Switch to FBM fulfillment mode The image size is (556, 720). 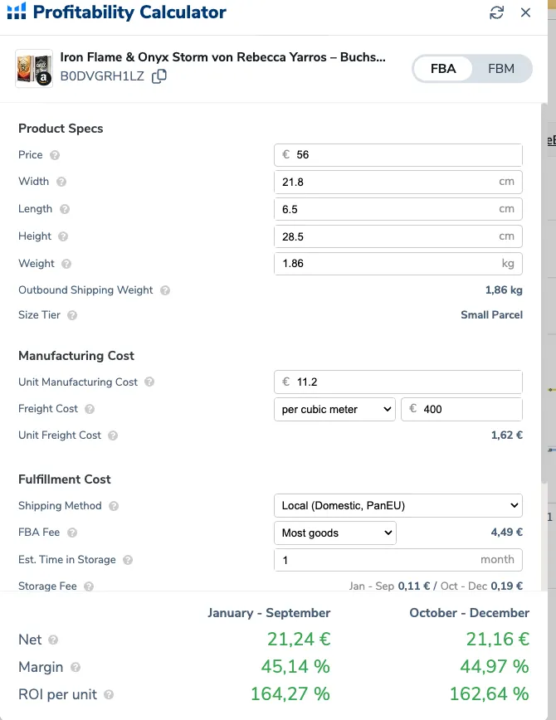(x=501, y=69)
